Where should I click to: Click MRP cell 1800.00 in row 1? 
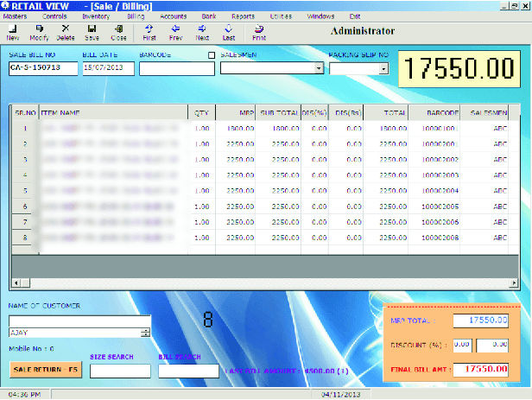(236, 128)
